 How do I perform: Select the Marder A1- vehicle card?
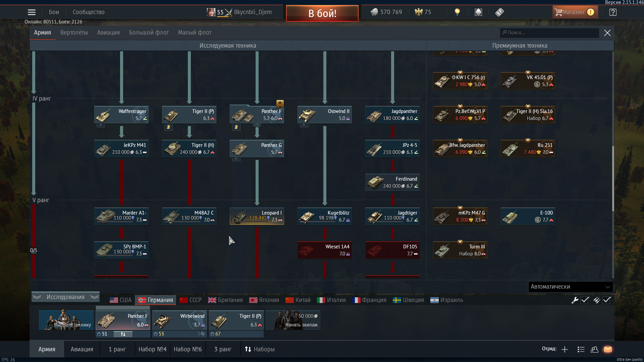click(121, 216)
